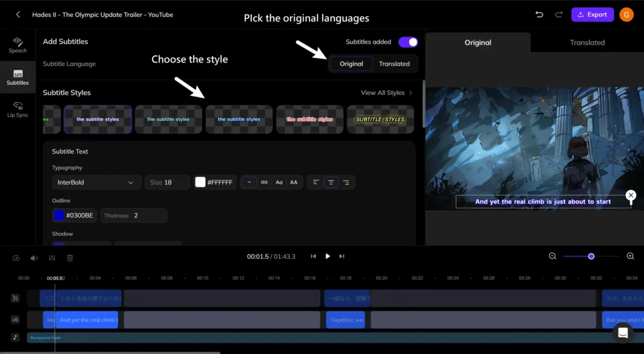The width and height of the screenshot is (644, 354).
Task: Open the audio mixer sliders icon
Action: (52, 258)
